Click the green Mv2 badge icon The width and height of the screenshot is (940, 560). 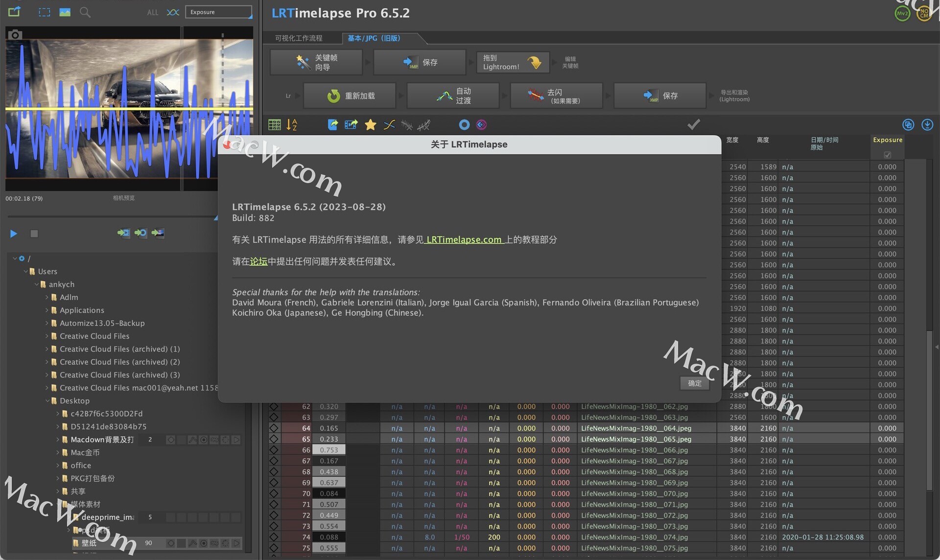(x=902, y=13)
